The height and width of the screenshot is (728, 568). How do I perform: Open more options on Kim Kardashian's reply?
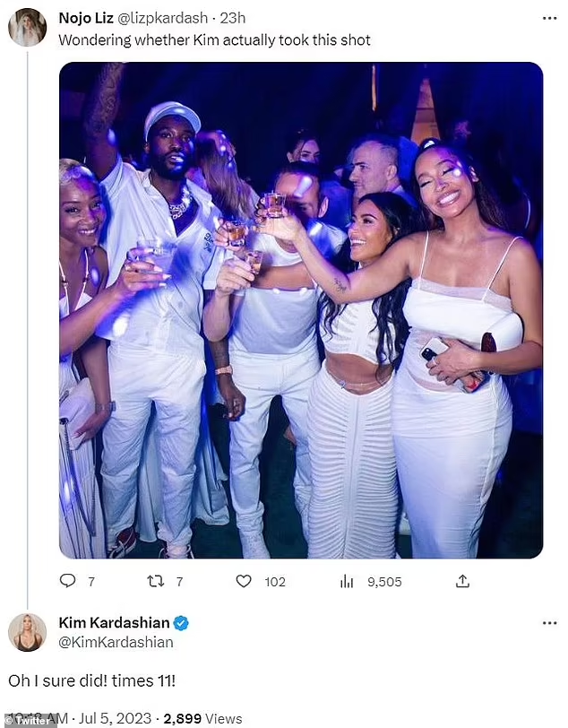pos(549,622)
